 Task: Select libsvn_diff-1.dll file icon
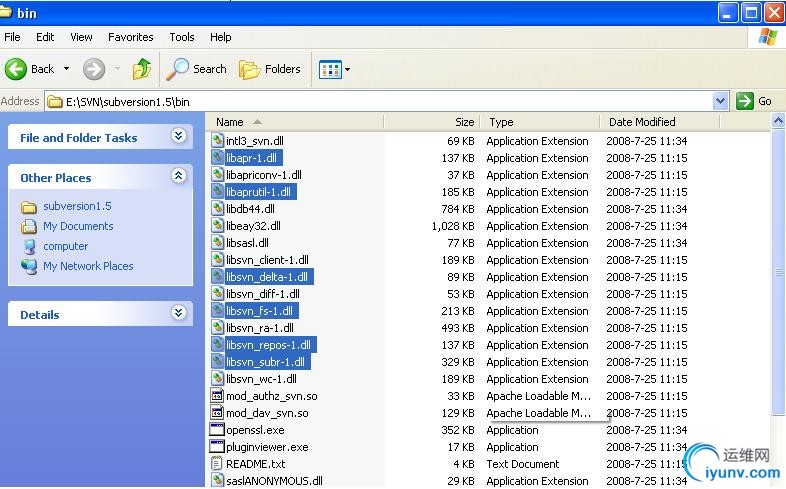click(x=217, y=294)
